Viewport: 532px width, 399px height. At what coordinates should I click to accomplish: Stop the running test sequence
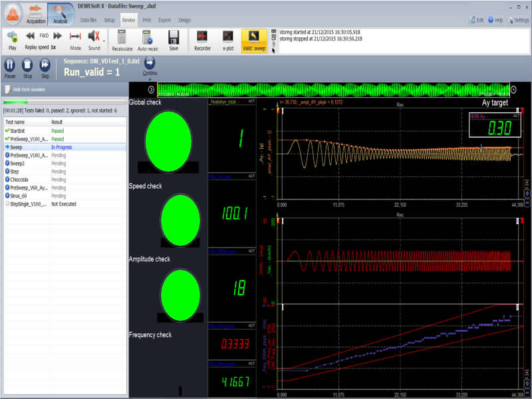pos(27,66)
